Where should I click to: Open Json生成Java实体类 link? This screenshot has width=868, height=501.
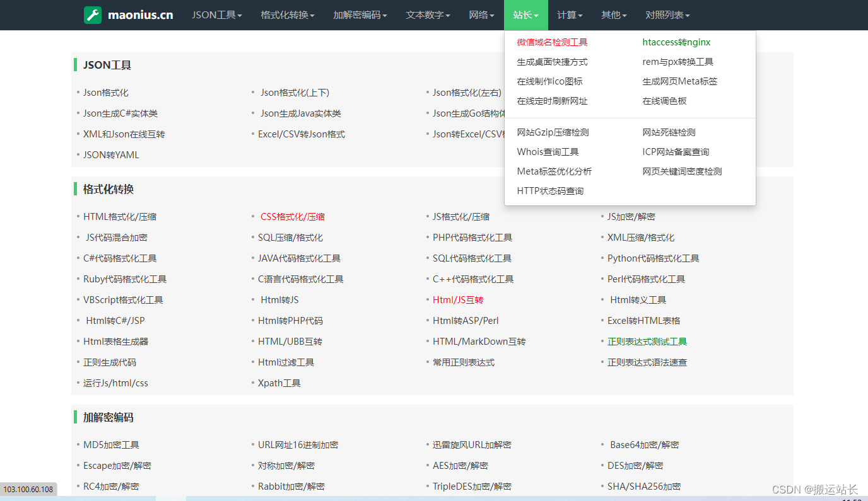[x=301, y=113]
